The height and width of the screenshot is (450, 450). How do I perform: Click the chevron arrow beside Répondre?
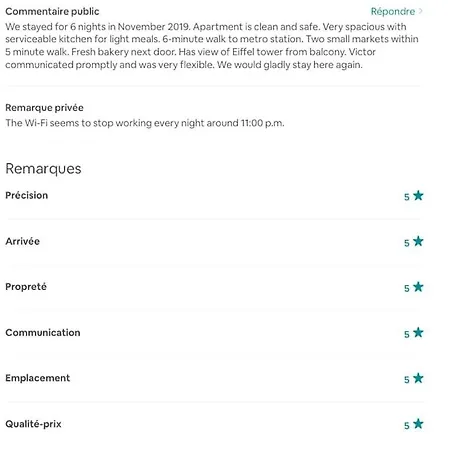[x=421, y=11]
